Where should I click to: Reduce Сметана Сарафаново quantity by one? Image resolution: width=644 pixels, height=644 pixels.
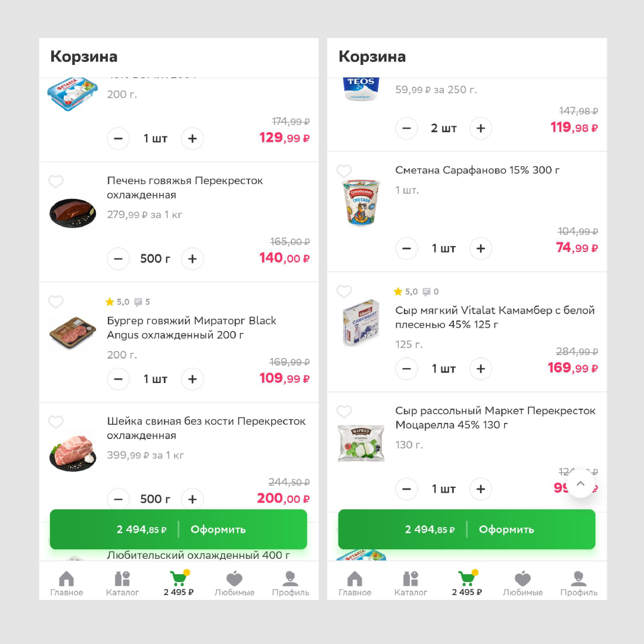[x=407, y=248]
